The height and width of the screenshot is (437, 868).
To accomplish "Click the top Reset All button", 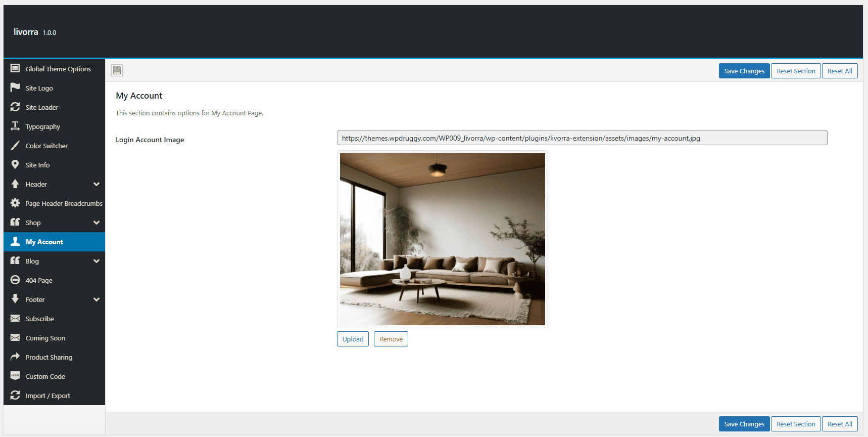I will pos(840,71).
